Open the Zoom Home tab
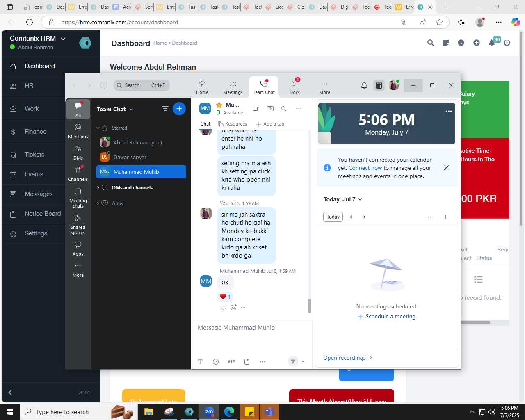 (202, 87)
